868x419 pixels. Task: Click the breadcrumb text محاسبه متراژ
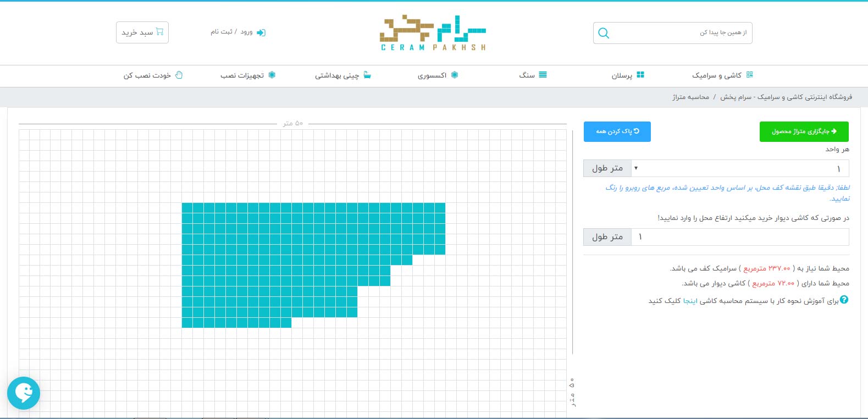click(x=690, y=97)
